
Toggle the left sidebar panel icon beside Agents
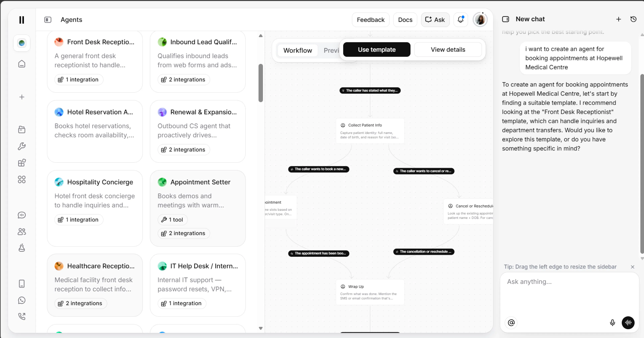coord(48,20)
